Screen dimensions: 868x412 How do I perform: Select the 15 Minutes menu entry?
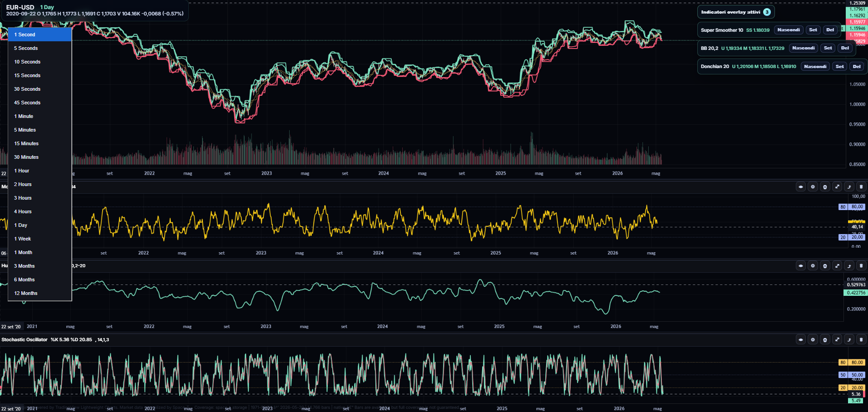(40, 143)
